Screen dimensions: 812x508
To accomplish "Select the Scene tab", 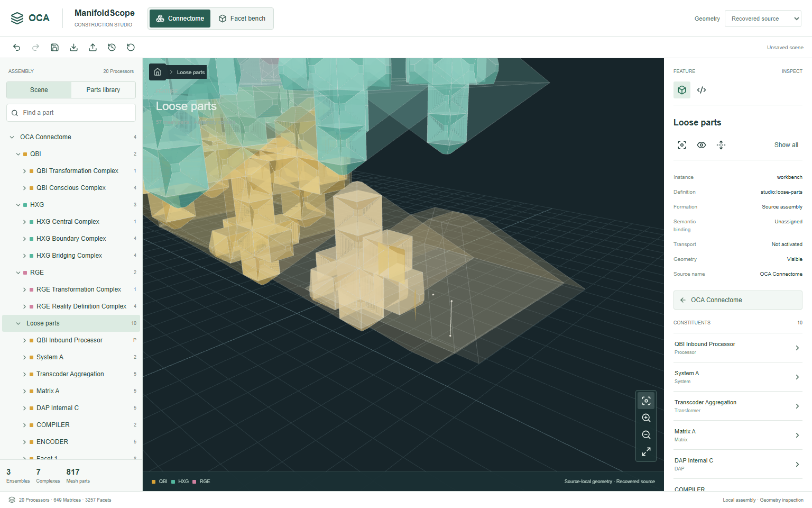I will coord(39,90).
